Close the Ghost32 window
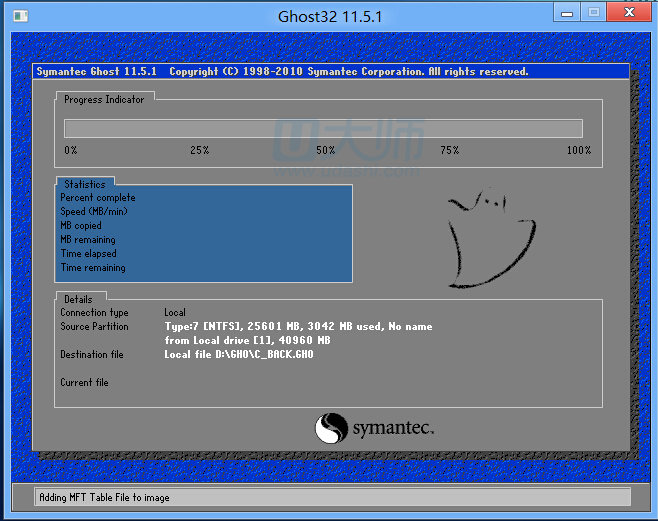This screenshot has height=521, width=658. click(x=628, y=13)
